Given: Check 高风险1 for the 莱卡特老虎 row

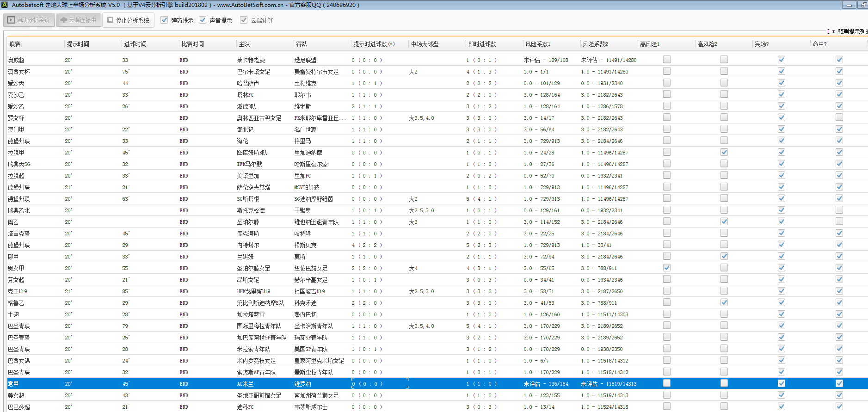Looking at the screenshot, I should click(x=666, y=60).
